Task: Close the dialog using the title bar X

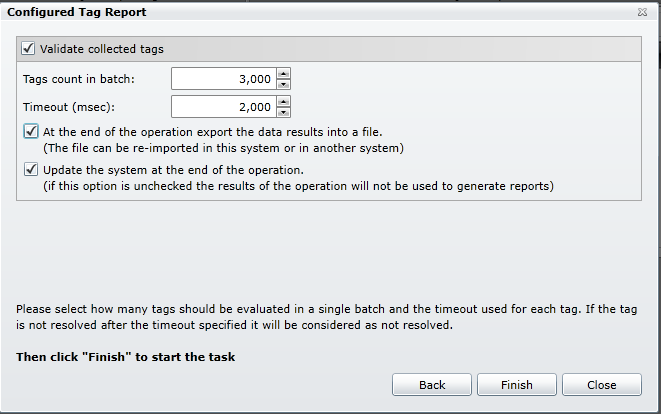Action: (641, 12)
